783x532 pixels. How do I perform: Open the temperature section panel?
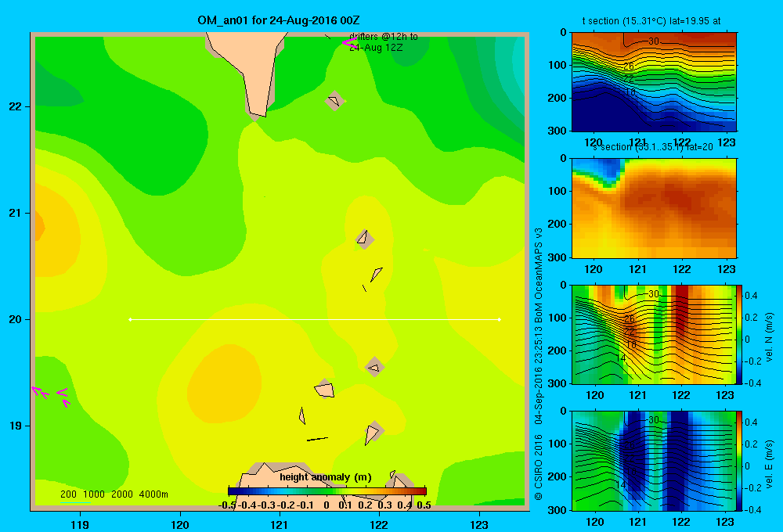(x=654, y=82)
